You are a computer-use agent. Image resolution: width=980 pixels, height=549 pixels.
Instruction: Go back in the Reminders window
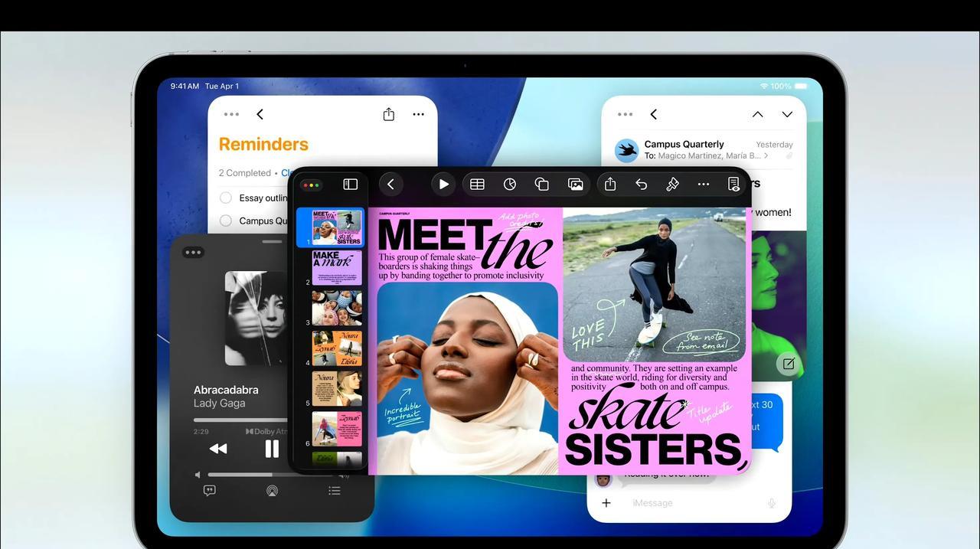pos(260,114)
